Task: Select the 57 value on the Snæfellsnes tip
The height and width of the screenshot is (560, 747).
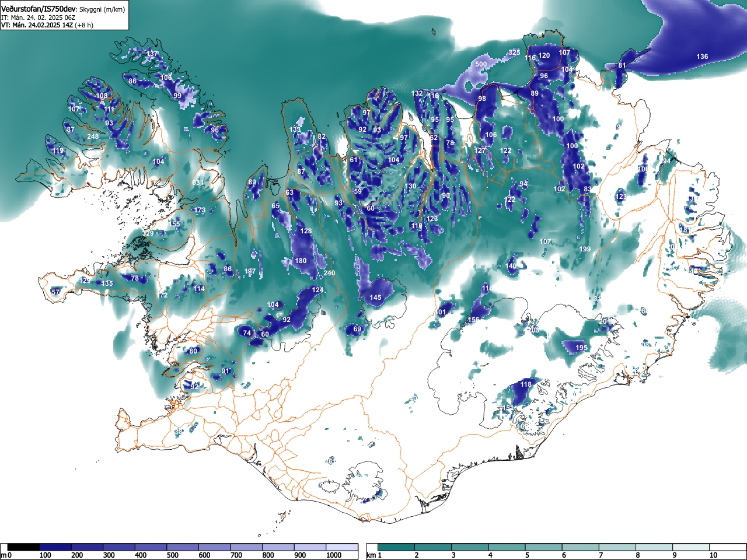Action: coord(56,292)
